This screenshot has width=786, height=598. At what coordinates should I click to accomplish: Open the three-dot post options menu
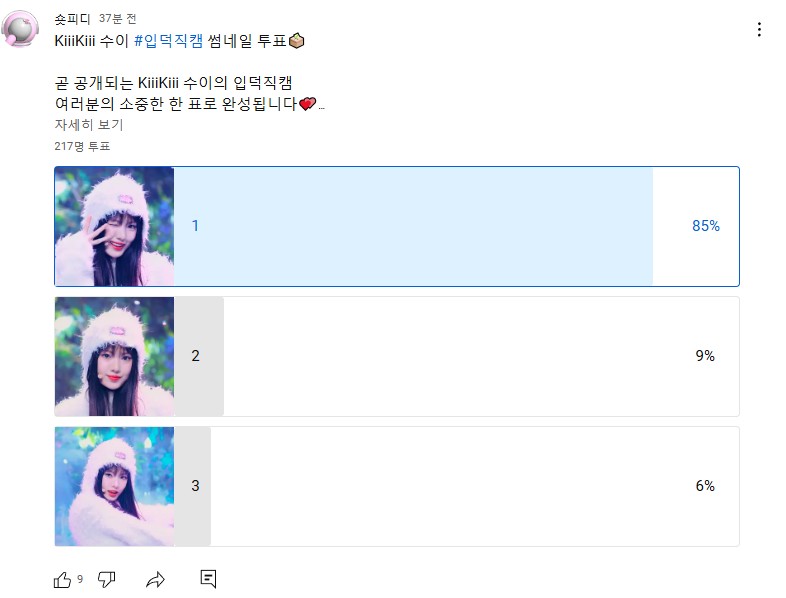click(759, 30)
